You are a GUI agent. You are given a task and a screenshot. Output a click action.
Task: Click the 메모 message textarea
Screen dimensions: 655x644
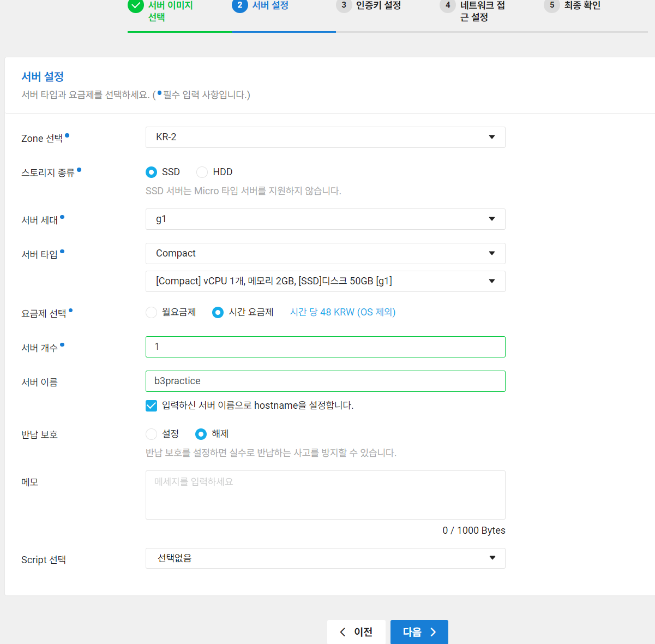tap(325, 494)
